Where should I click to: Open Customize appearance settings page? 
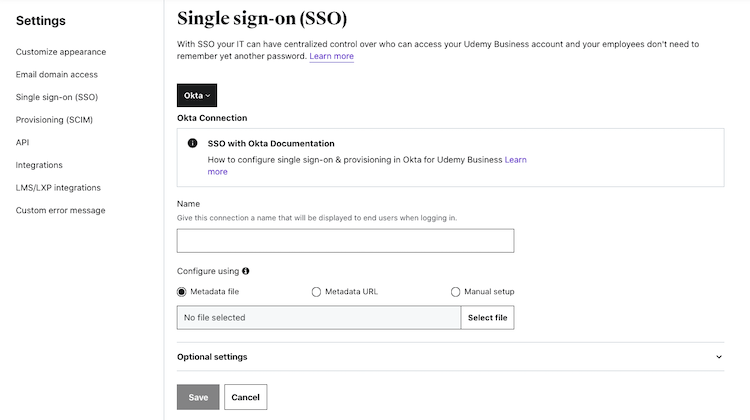click(61, 52)
